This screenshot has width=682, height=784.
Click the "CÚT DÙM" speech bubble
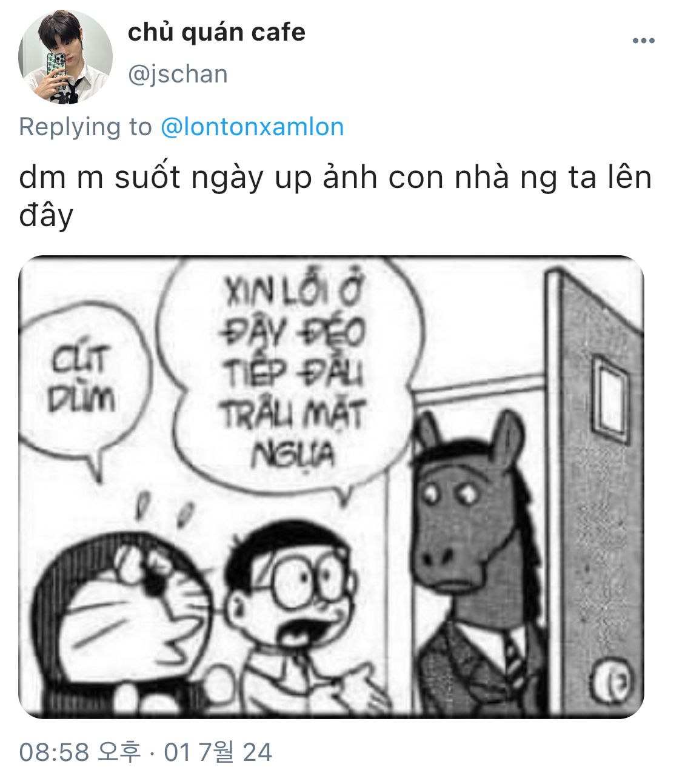pos(84,387)
